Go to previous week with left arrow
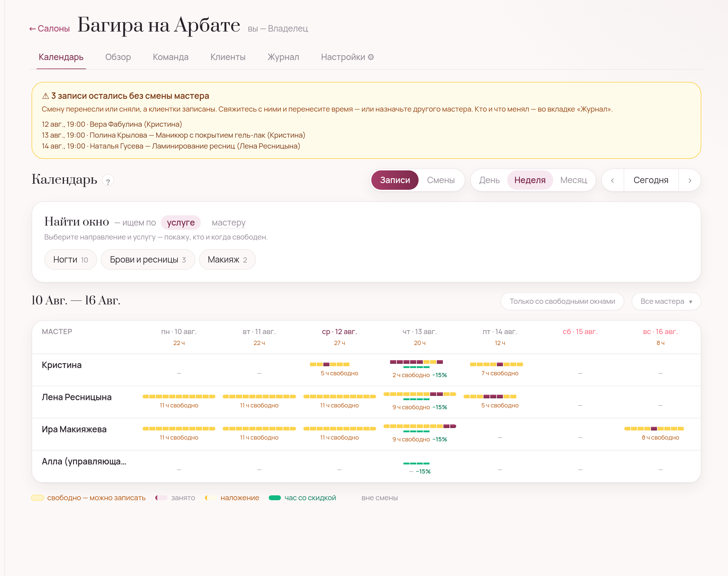The height and width of the screenshot is (576, 728). 612,180
